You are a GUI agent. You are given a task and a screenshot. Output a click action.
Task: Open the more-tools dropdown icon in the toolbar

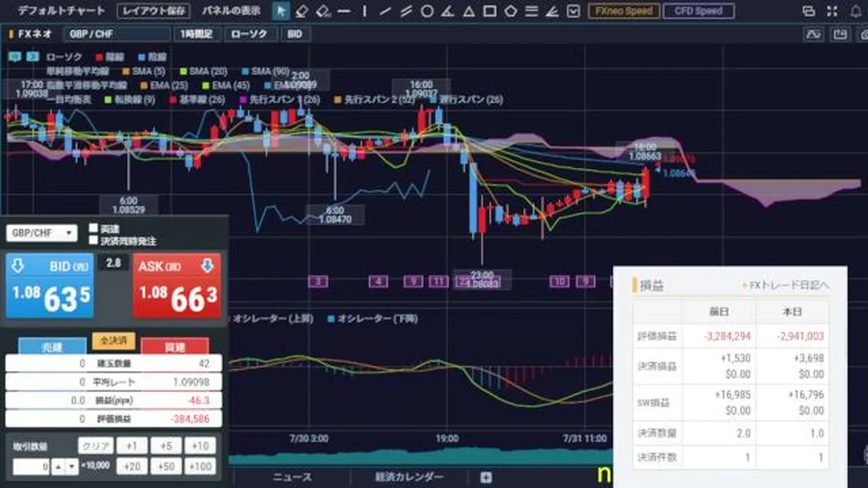click(574, 11)
